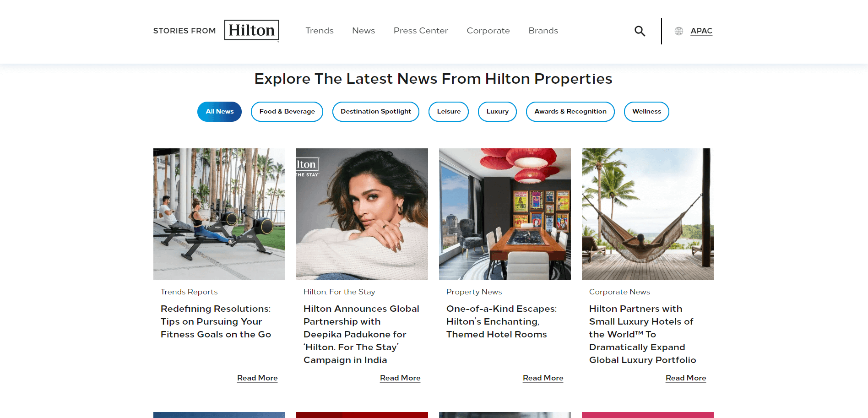This screenshot has width=868, height=418.
Task: Open the search magnifier icon
Action: pos(640,31)
